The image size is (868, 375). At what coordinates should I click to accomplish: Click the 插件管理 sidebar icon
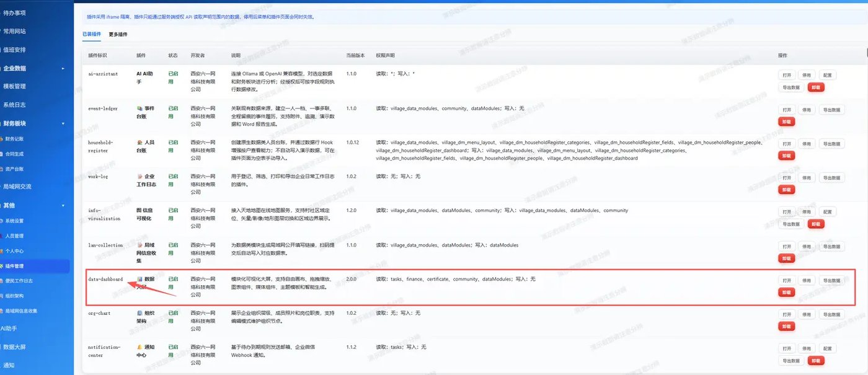pos(1,266)
